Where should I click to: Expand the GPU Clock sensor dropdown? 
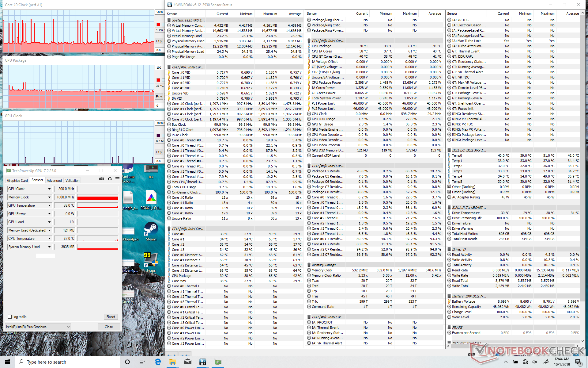pos(49,189)
